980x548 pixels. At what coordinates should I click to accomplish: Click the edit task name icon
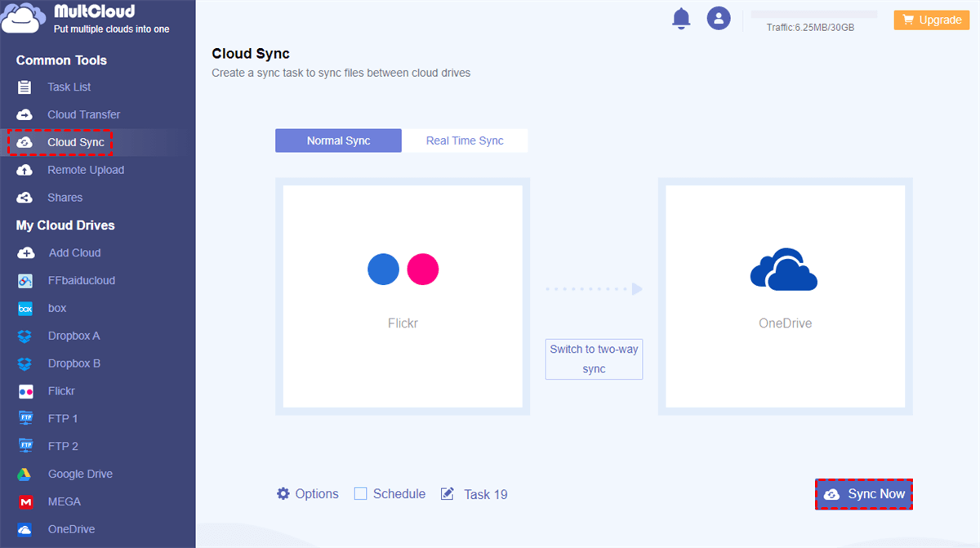[x=448, y=494]
